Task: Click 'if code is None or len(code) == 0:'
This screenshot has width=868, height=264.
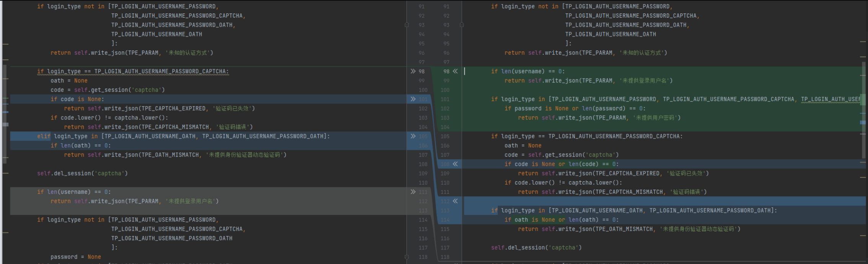Action: tap(561, 164)
